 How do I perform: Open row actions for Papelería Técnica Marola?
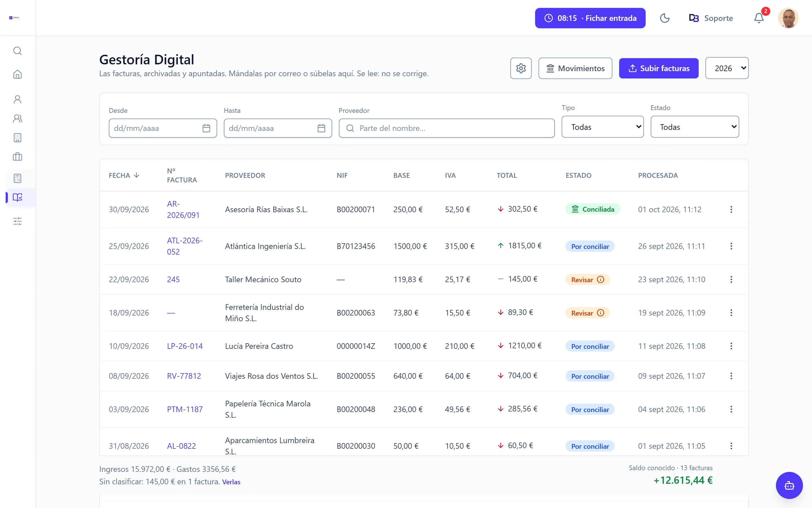tap(731, 409)
